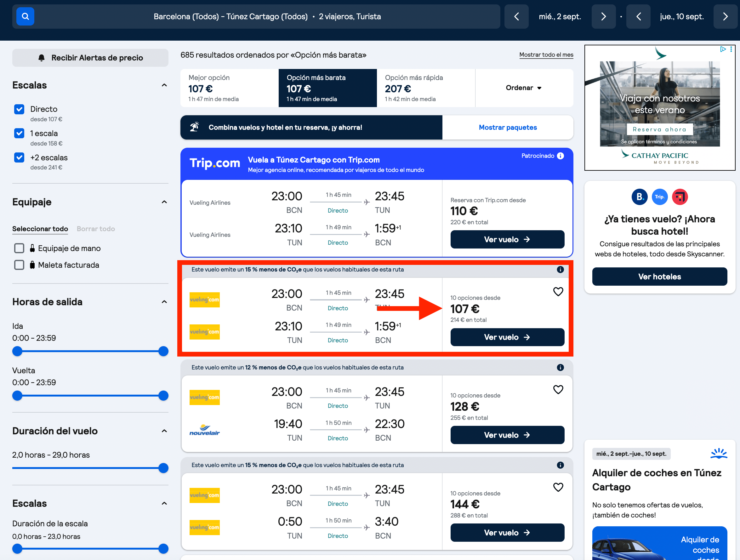Click Ver vuelo for the 128 € flight
The height and width of the screenshot is (560, 740).
tap(507, 435)
